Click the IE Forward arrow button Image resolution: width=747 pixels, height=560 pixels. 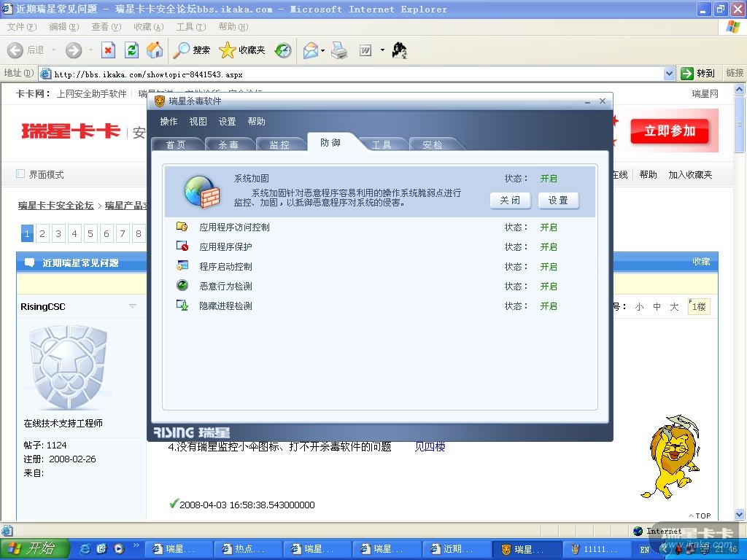pyautogui.click(x=74, y=50)
